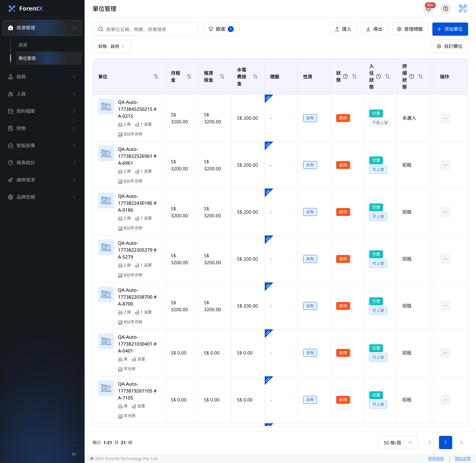
Task: Expand the 品牌官網 menu
Action: (42, 197)
